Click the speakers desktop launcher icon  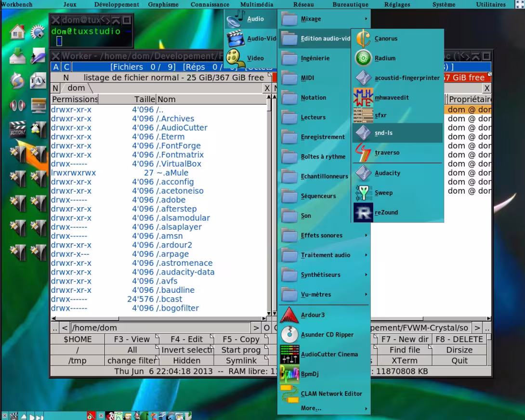[17, 105]
